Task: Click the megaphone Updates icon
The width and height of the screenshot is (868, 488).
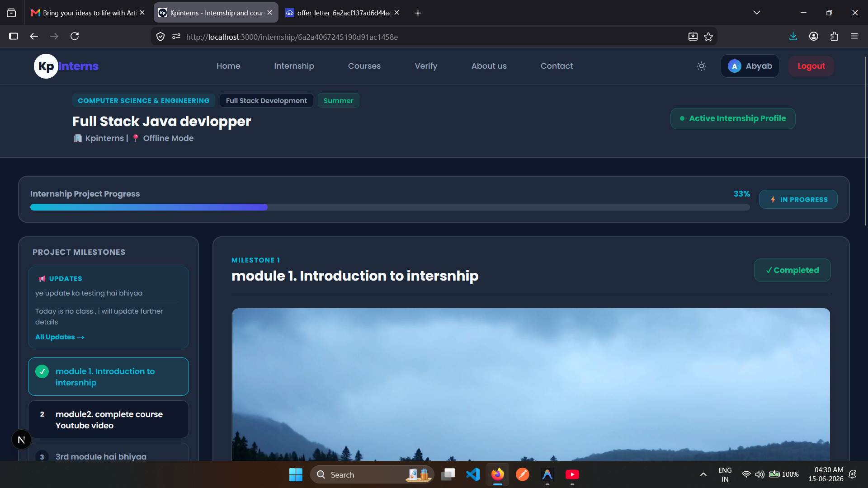Action: [x=42, y=279]
